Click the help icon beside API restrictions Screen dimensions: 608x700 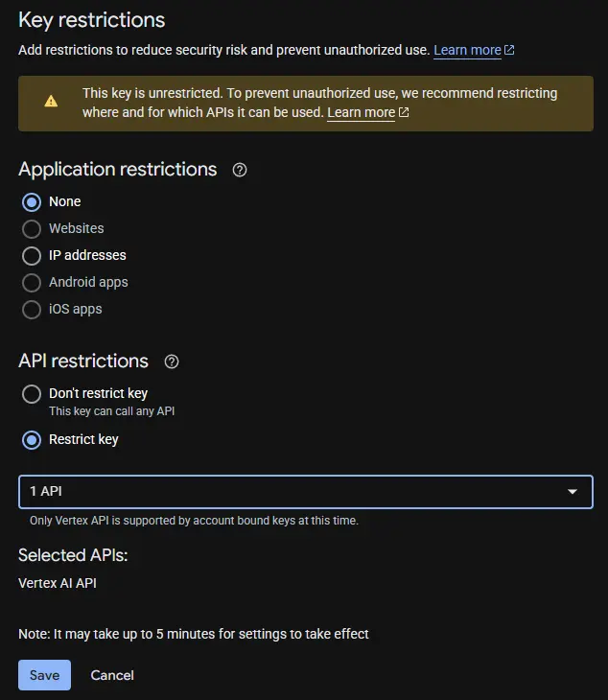point(172,362)
